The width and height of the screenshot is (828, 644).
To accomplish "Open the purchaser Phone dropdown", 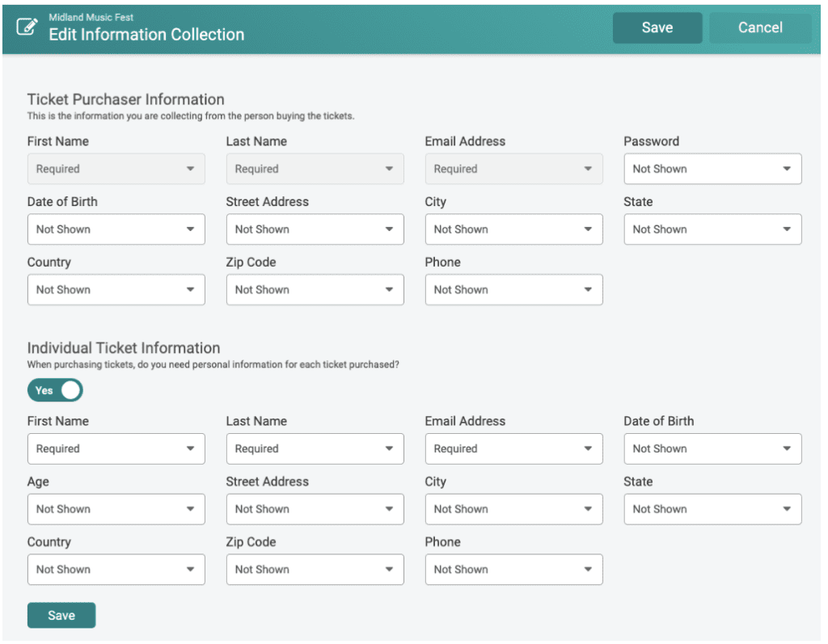I will (513, 289).
